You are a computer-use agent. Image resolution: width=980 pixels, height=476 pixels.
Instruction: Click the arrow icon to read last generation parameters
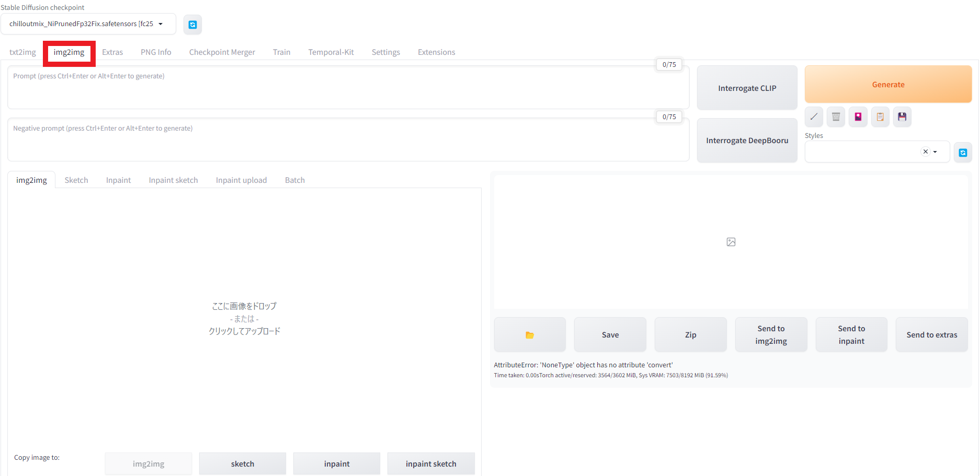(814, 117)
